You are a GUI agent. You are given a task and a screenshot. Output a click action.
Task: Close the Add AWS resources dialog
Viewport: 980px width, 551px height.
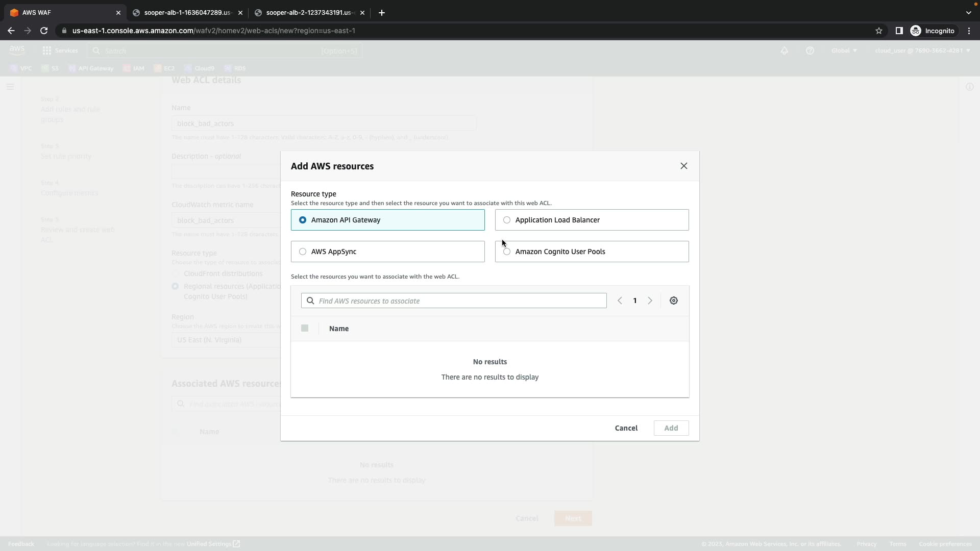pyautogui.click(x=684, y=166)
